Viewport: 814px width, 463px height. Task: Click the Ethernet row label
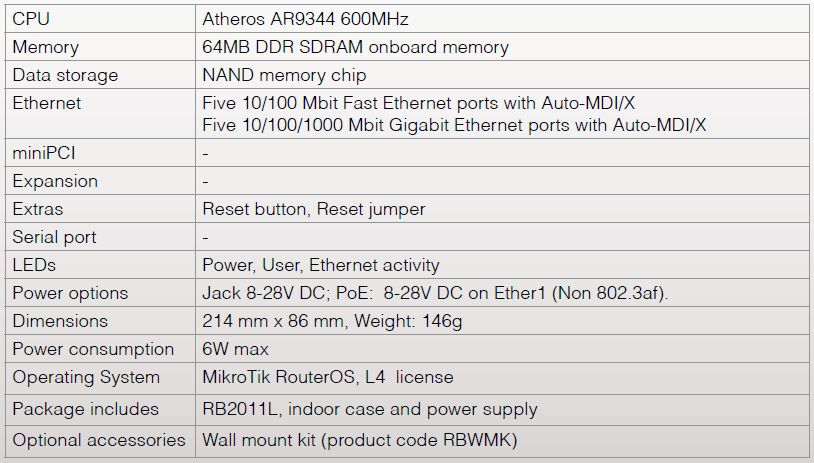tap(47, 103)
